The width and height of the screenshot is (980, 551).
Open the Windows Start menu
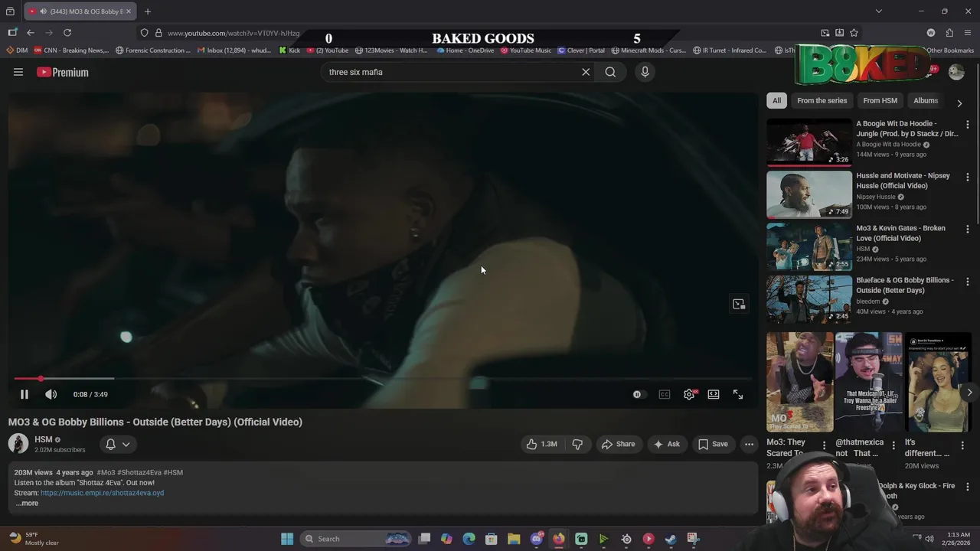(287, 539)
